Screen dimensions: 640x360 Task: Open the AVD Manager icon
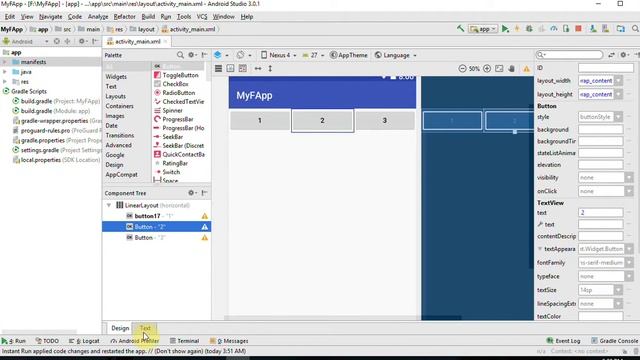pos(593,29)
